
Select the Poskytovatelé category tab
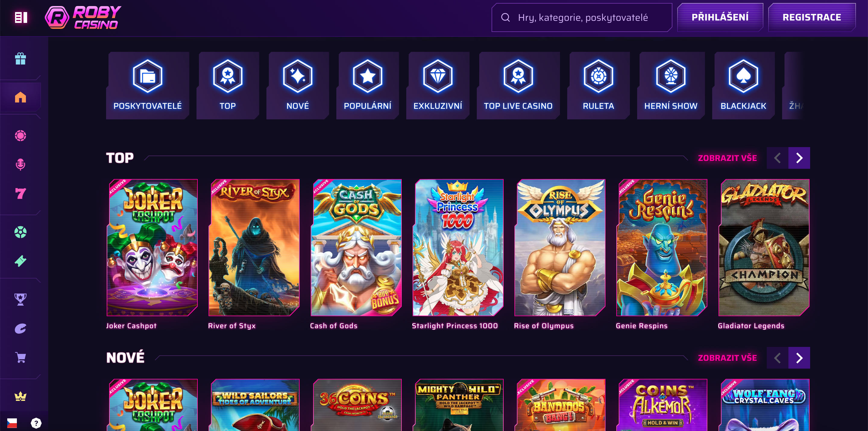pyautogui.click(x=148, y=86)
